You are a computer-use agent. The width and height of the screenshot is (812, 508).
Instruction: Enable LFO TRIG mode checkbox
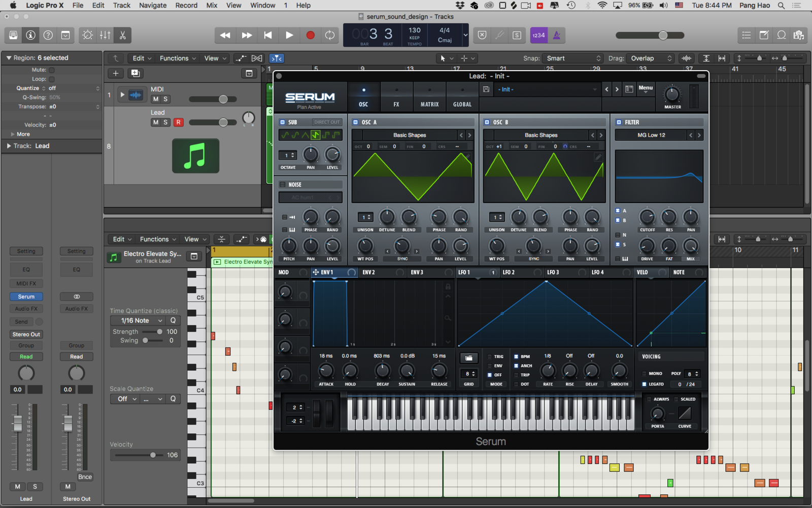tap(489, 357)
